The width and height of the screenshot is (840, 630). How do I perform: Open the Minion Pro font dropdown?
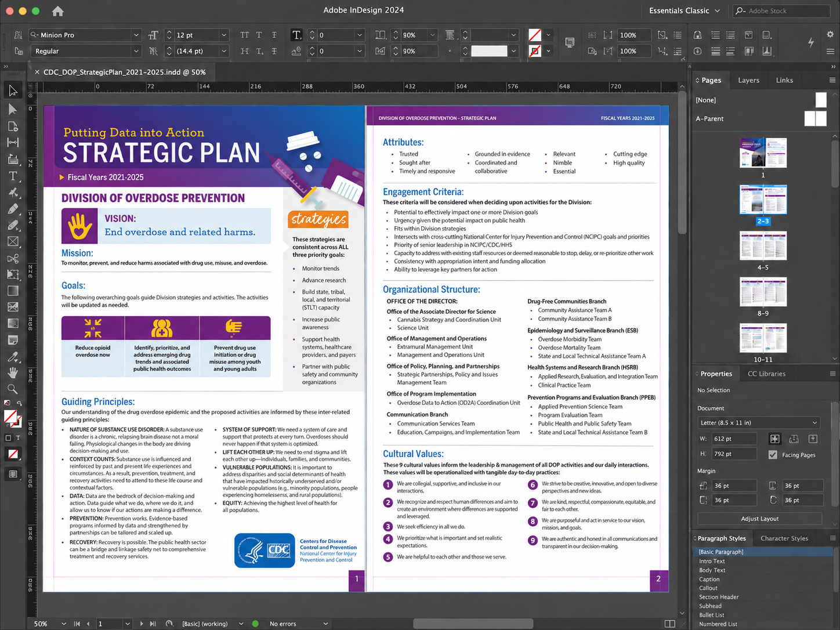(x=136, y=35)
